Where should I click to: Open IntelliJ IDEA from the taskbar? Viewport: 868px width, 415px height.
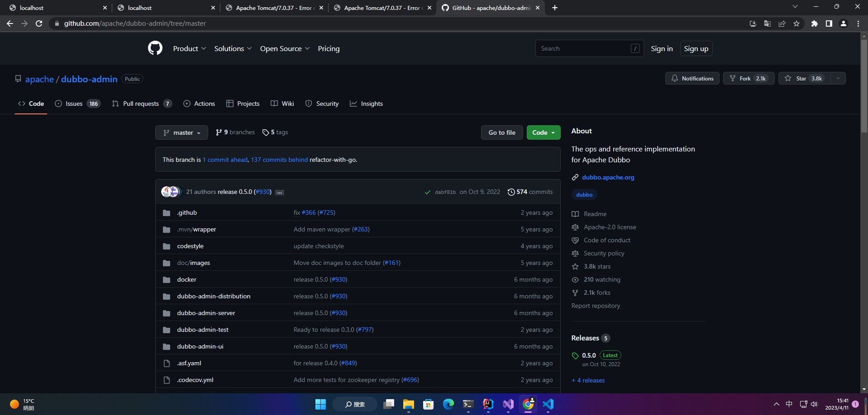(488, 404)
